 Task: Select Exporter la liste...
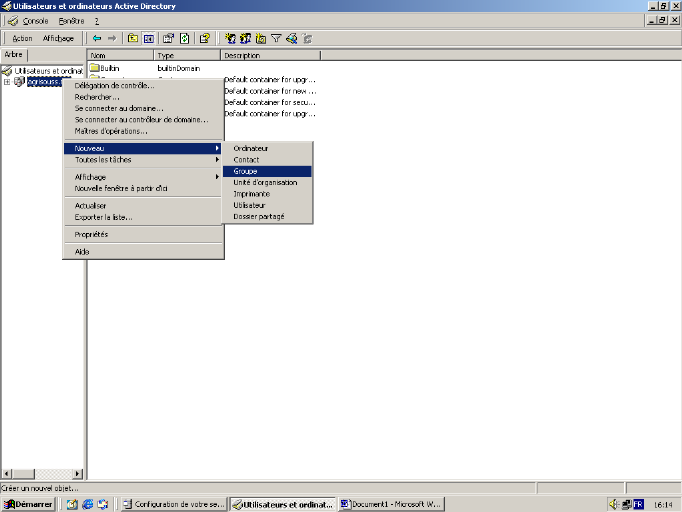pos(144,217)
